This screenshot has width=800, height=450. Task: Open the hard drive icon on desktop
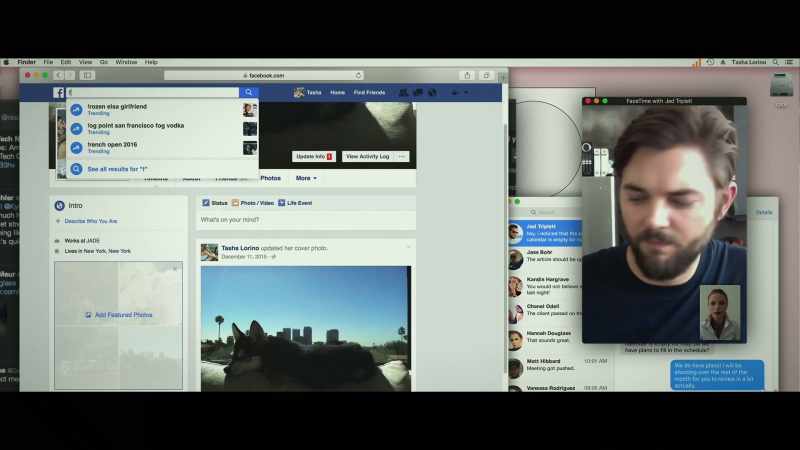781,85
